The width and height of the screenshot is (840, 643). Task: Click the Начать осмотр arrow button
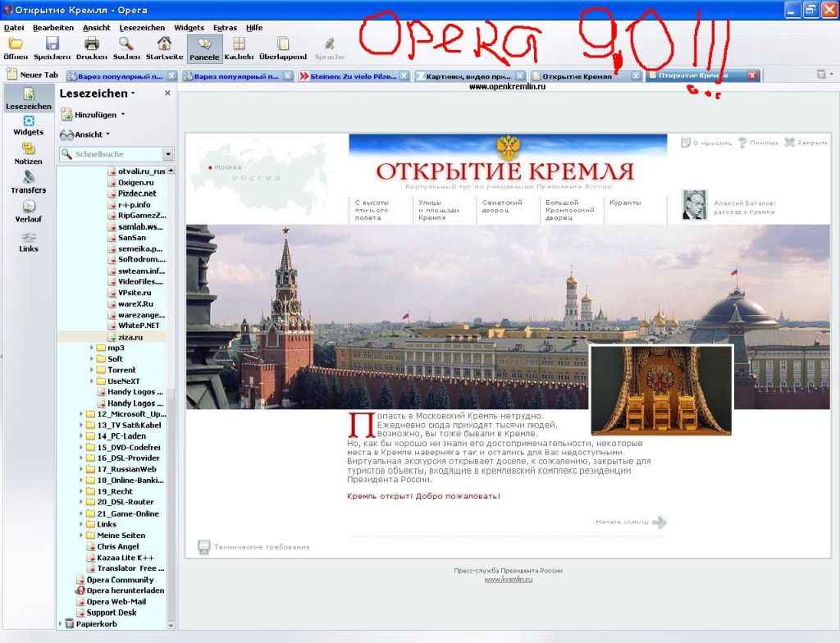coord(660,522)
